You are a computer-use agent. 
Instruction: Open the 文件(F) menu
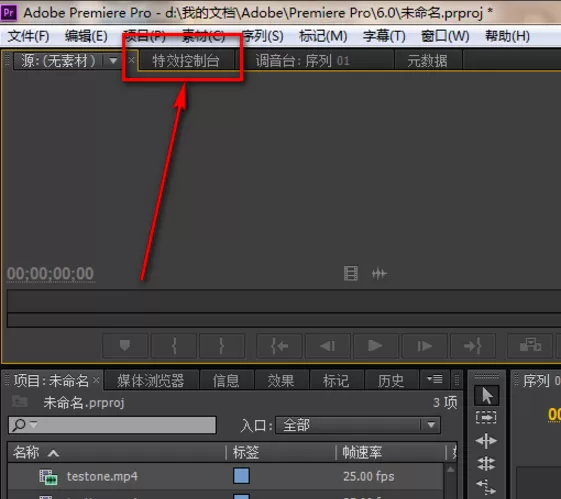28,36
